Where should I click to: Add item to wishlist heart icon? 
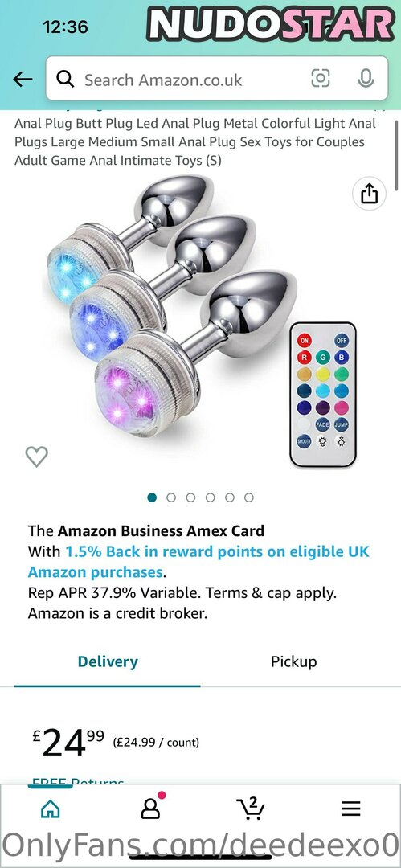36,457
